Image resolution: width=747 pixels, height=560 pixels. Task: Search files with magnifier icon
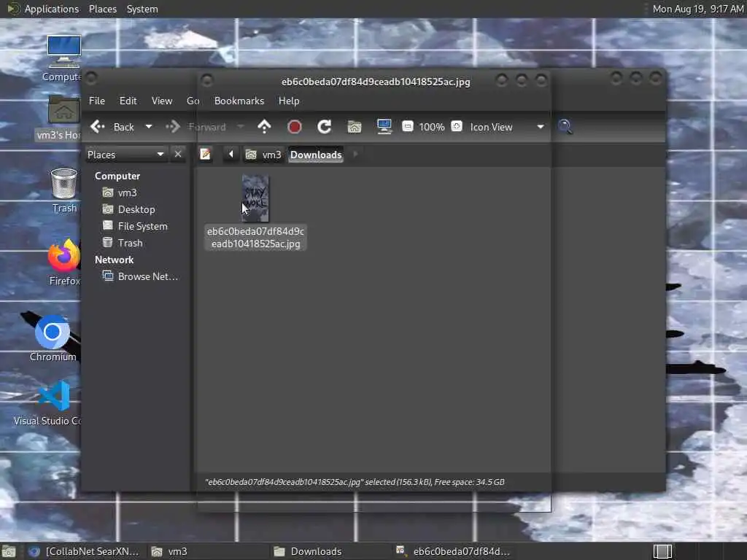(x=565, y=127)
